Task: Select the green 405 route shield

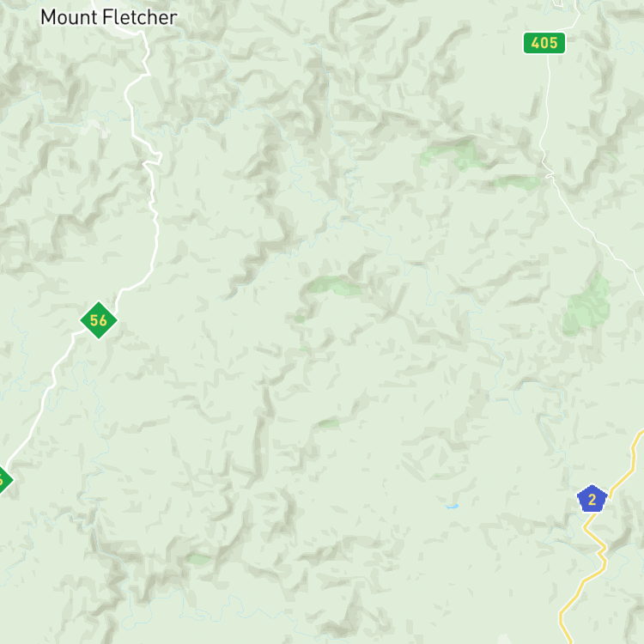Action: 544,43
